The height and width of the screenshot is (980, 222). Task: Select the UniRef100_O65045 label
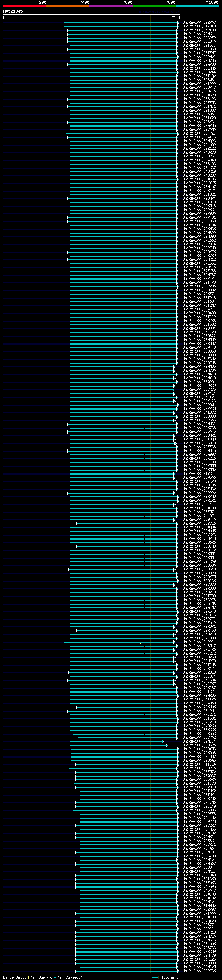pos(199,432)
